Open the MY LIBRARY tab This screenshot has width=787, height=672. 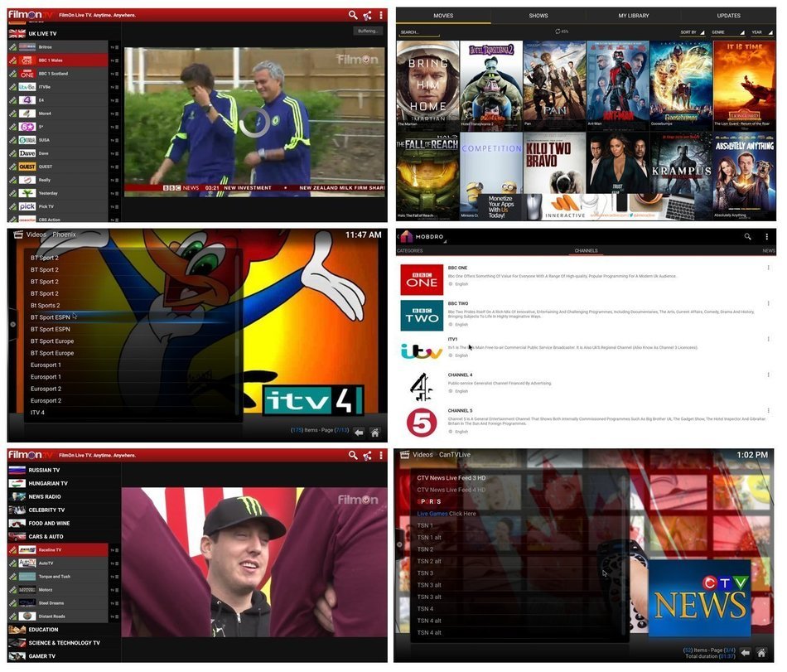[634, 16]
